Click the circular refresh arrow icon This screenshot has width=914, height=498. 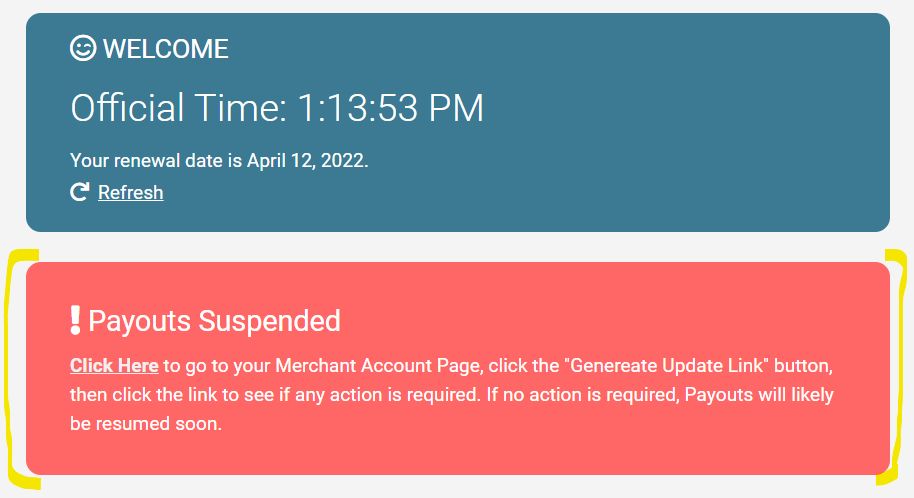[80, 192]
